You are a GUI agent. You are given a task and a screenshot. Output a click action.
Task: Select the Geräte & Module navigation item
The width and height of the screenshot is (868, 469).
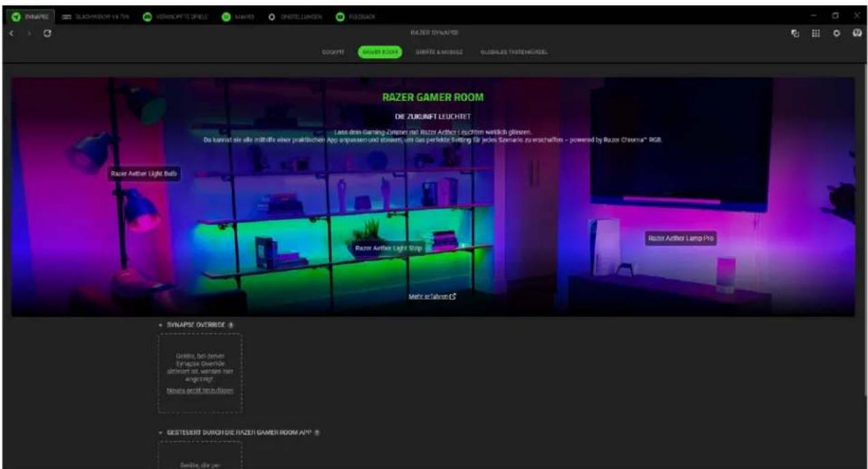(x=439, y=52)
